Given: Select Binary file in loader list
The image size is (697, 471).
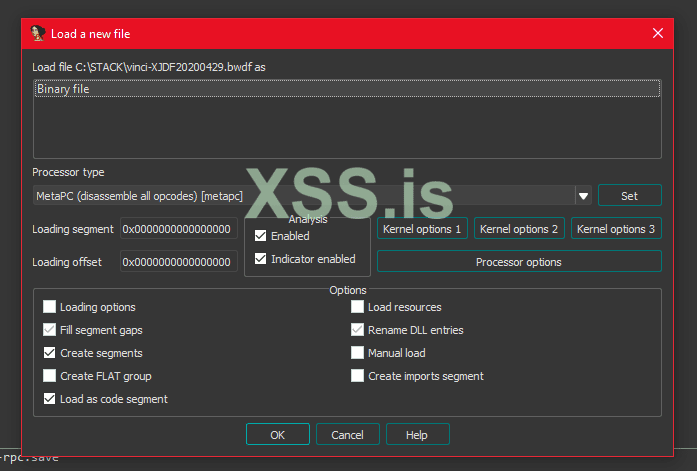Looking at the screenshot, I should point(347,89).
